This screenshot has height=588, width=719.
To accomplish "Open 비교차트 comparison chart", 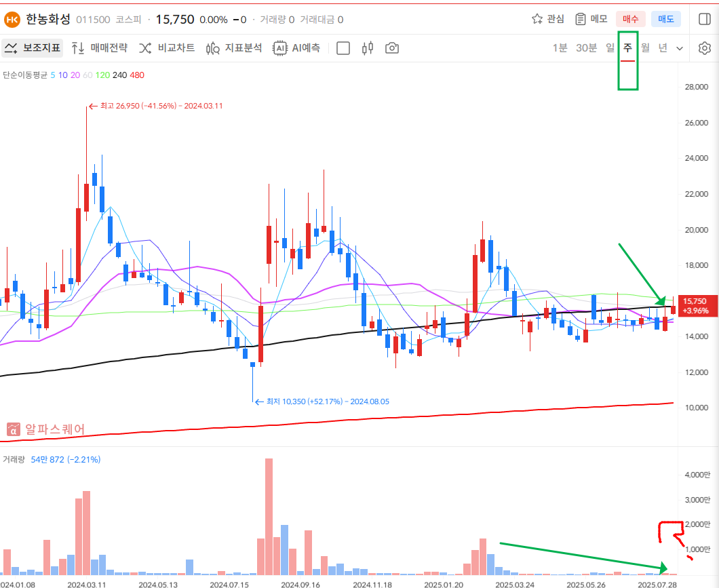I will tap(167, 47).
